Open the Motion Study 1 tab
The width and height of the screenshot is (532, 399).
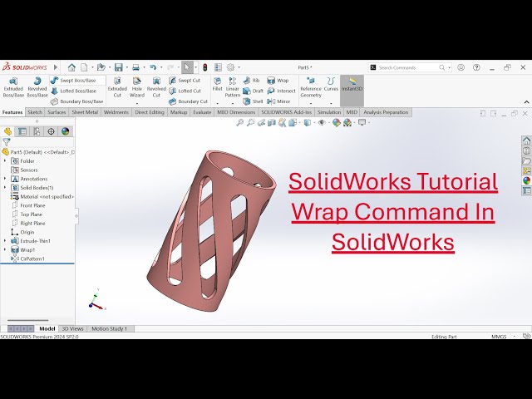[x=109, y=328]
